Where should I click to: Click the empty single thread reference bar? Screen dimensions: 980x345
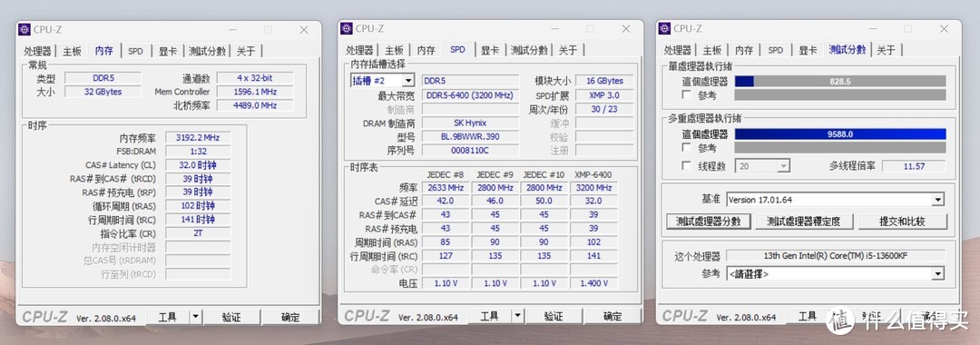click(x=840, y=95)
